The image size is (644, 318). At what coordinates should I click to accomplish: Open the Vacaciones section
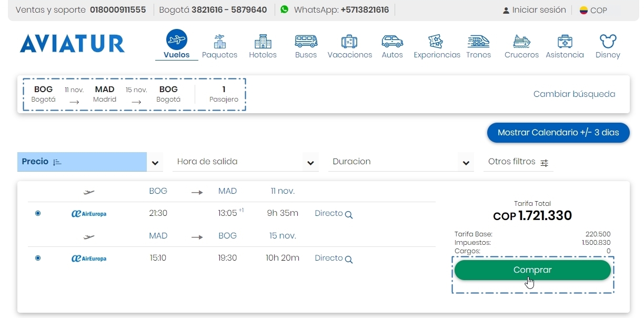coord(349,46)
